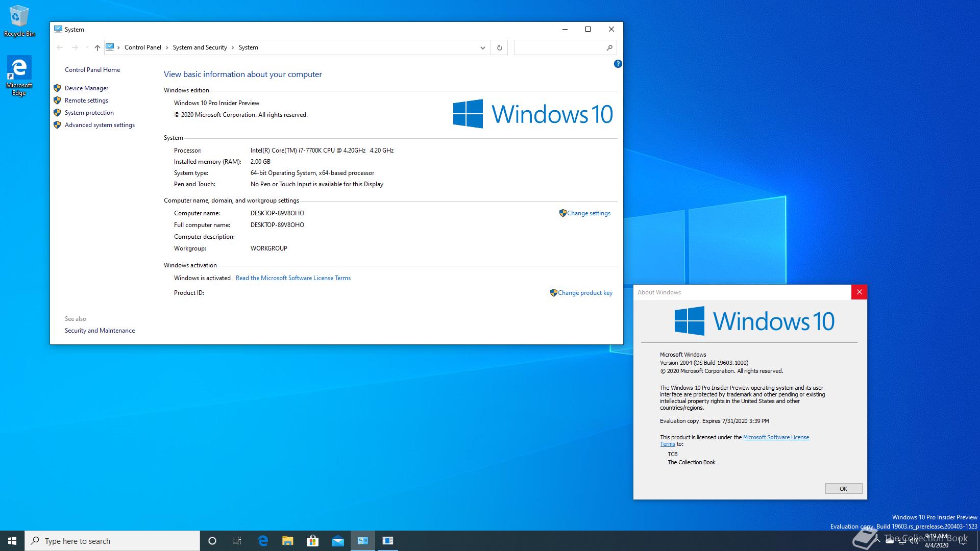Open File Explorer from the taskbar
The width and height of the screenshot is (980, 551).
point(288,541)
